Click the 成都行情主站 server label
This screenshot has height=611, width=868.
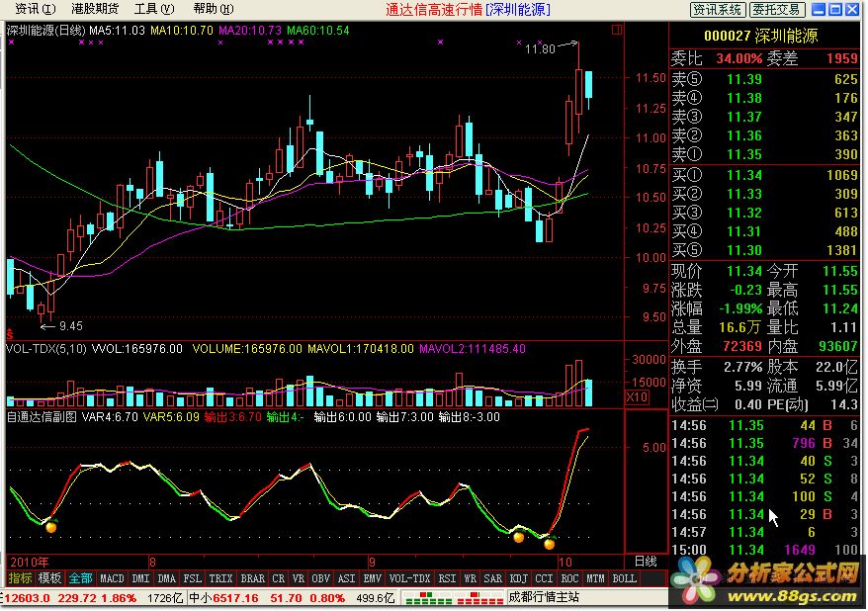click(x=544, y=597)
